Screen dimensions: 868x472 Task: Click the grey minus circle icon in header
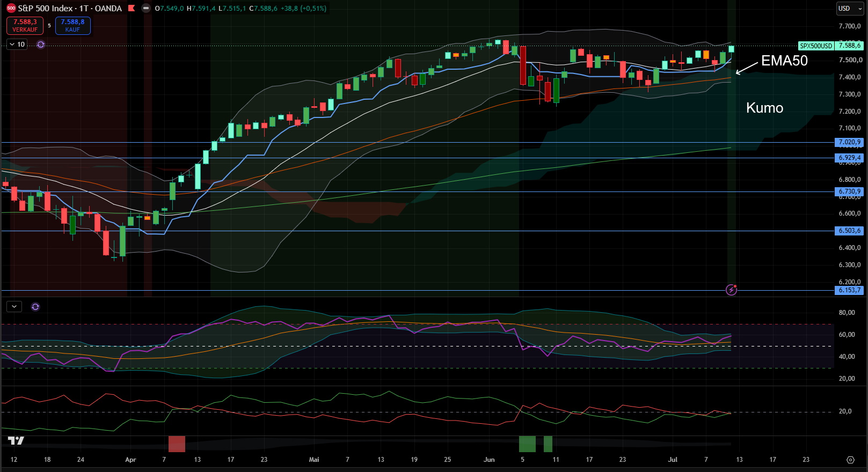pyautogui.click(x=146, y=8)
